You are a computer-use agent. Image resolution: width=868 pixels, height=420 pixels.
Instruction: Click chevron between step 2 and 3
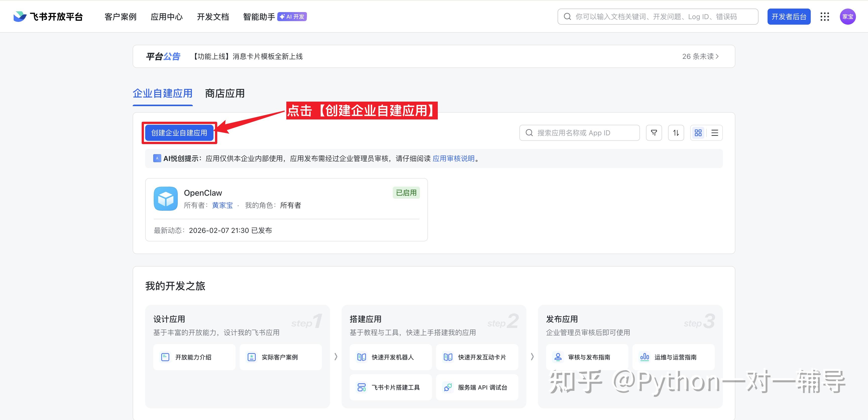532,357
